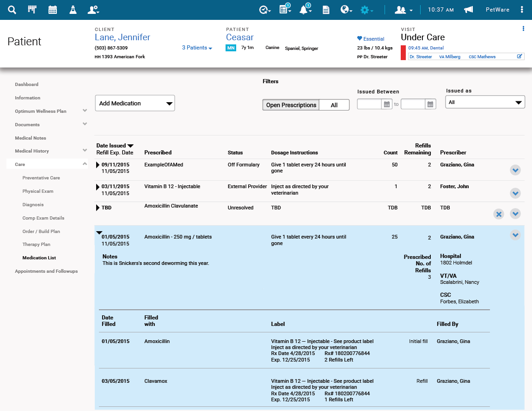Open patient Ceasar link
Viewport: 532px width, 411px height.
(240, 37)
